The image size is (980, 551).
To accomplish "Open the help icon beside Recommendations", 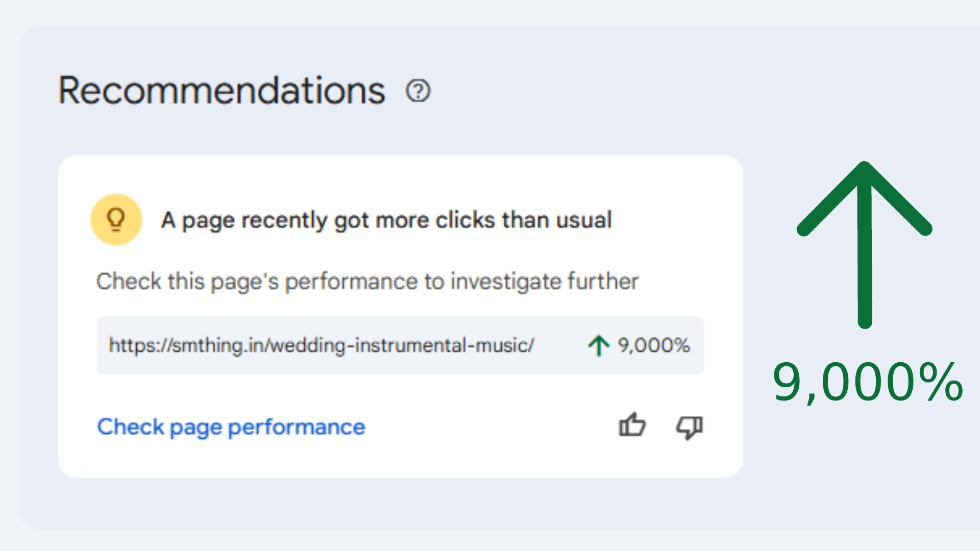I will pyautogui.click(x=418, y=91).
